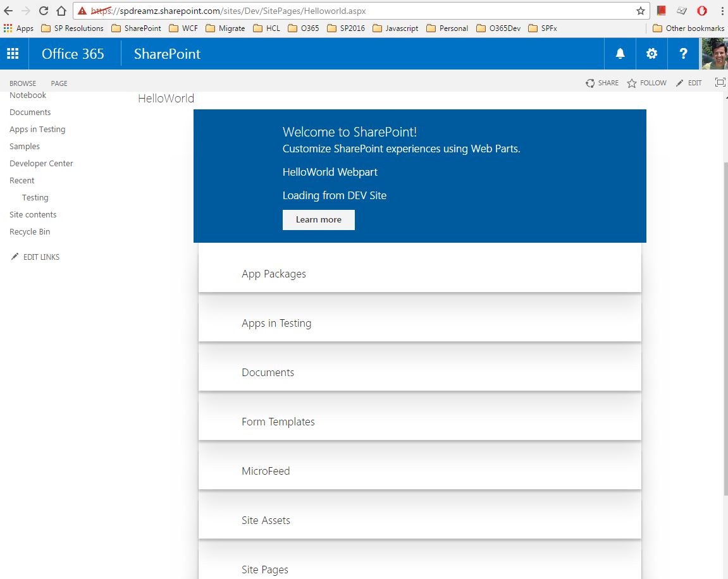Share this SharePoint page
The width and height of the screenshot is (728, 579).
(602, 83)
